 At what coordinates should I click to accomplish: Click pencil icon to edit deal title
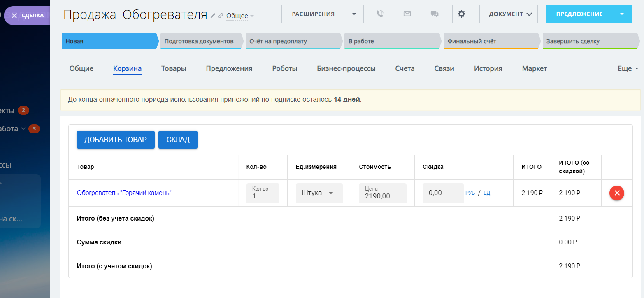[x=213, y=16]
